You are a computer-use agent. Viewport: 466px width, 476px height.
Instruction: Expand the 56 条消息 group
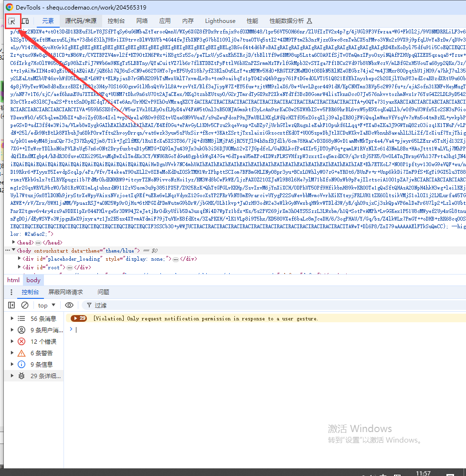point(12,318)
